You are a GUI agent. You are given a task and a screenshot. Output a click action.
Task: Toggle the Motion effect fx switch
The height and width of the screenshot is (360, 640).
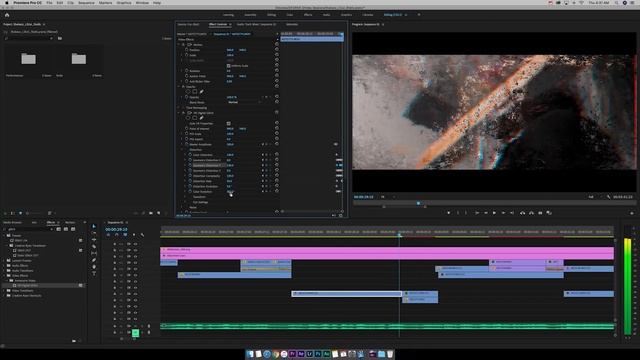tap(183, 44)
